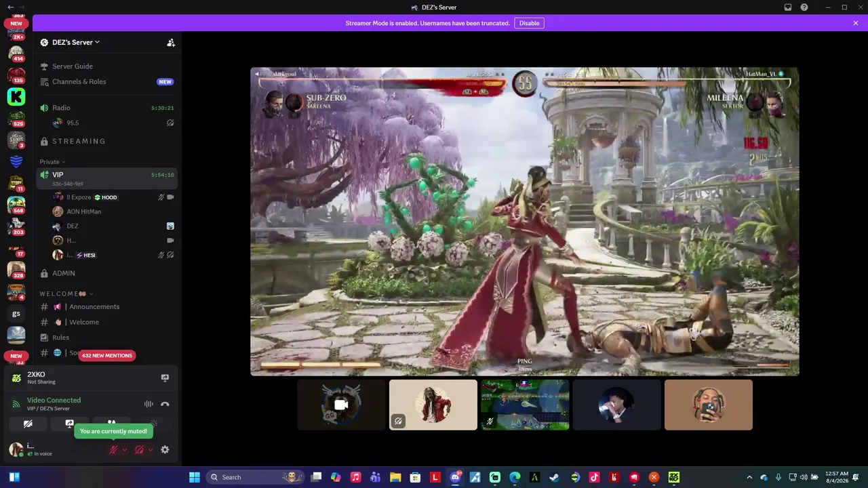Open the ADMIN locked channel
The image size is (868, 488).
click(107, 273)
